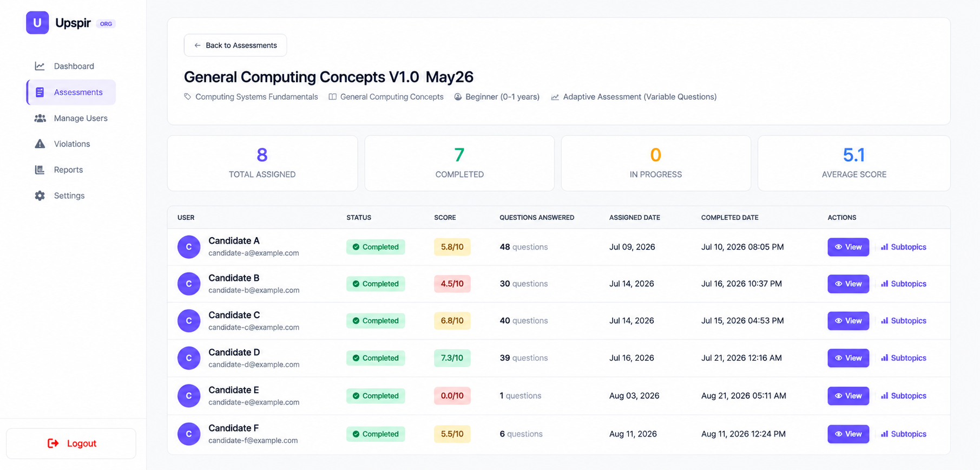Click the Upspir logo icon

(x=37, y=23)
